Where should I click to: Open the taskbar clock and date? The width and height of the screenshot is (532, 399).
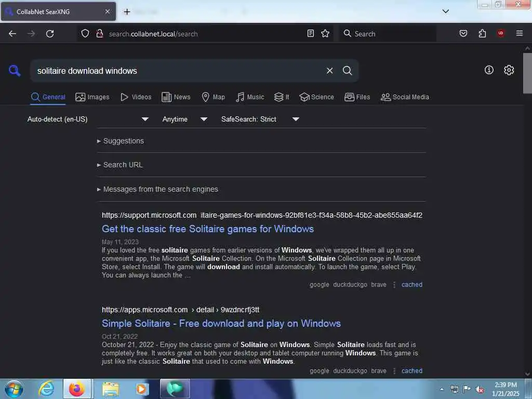[506, 389]
